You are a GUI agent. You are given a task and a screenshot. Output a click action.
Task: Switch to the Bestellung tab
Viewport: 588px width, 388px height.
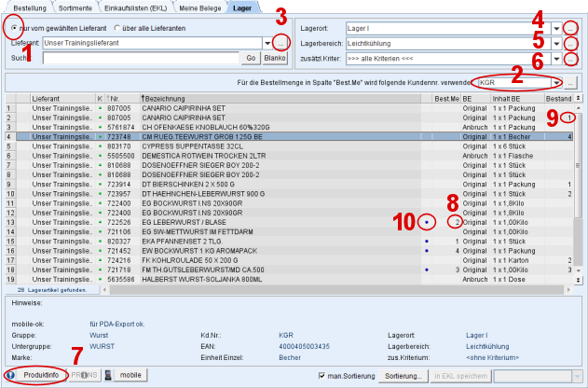(29, 7)
